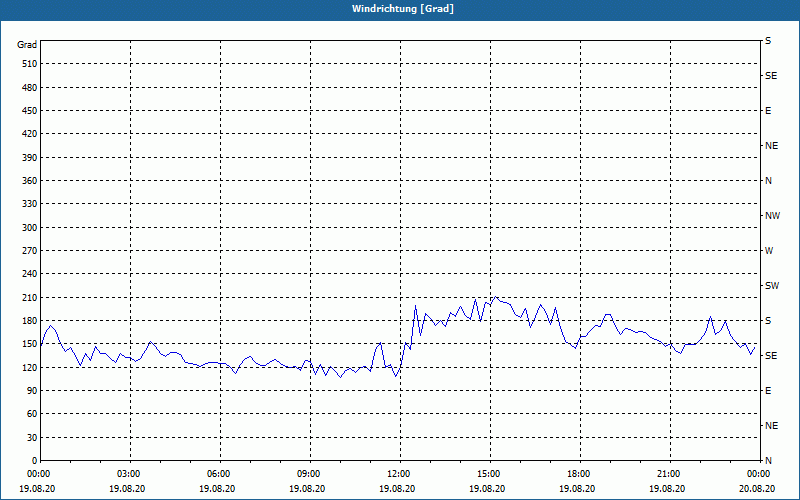Click the W compass label
Image resolution: width=800 pixels, height=500 pixels.
769,251
